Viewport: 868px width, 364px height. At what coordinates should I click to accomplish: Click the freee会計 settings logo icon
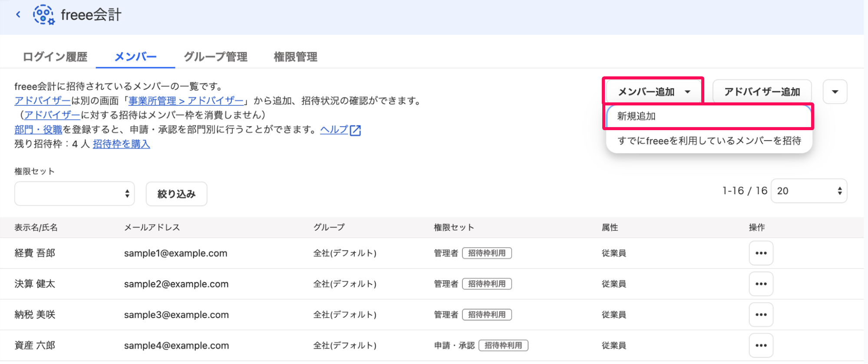tap(44, 15)
